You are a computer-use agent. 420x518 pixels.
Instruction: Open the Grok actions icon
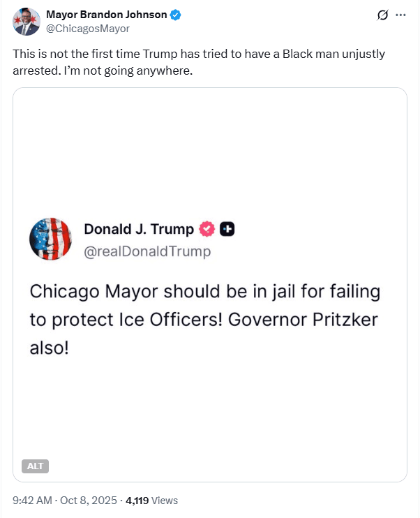(x=382, y=15)
